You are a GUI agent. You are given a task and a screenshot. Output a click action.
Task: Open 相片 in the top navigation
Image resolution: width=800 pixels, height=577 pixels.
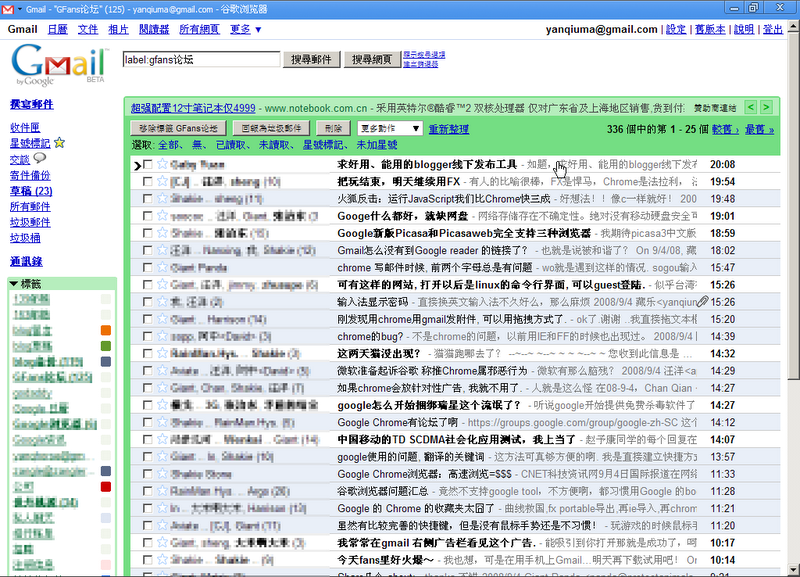pos(118,30)
